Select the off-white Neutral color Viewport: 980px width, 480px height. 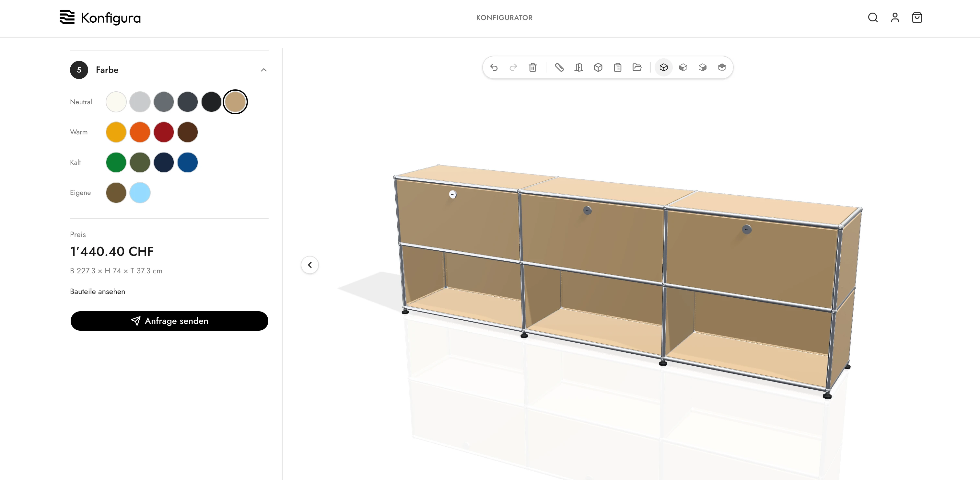pyautogui.click(x=116, y=102)
